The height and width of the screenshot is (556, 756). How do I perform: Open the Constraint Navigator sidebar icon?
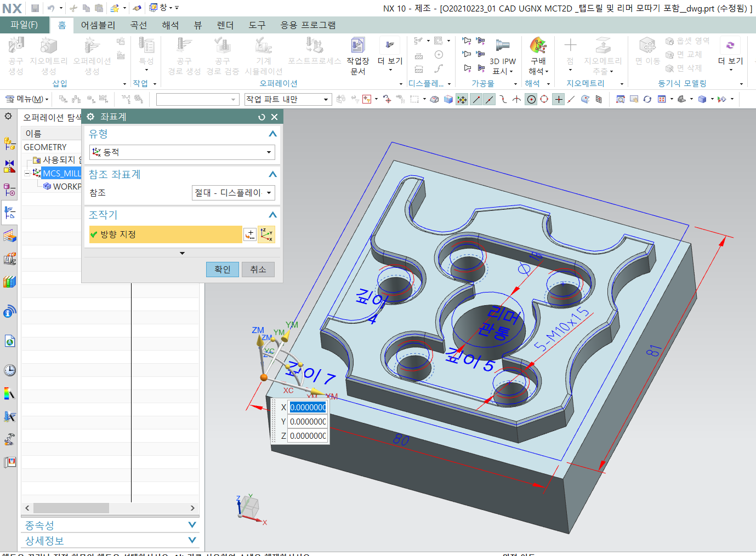point(10,166)
